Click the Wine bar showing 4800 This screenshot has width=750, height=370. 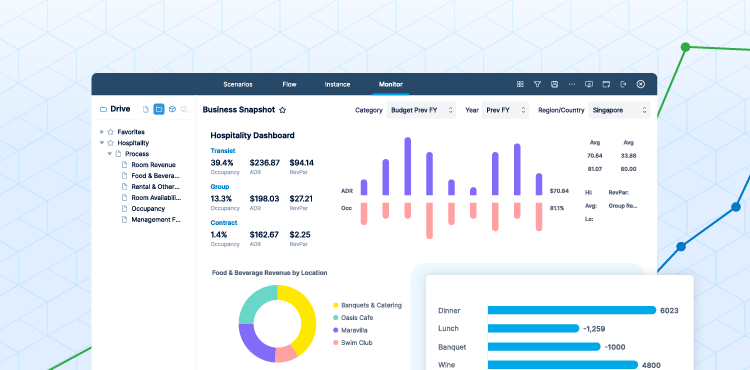pyautogui.click(x=562, y=365)
